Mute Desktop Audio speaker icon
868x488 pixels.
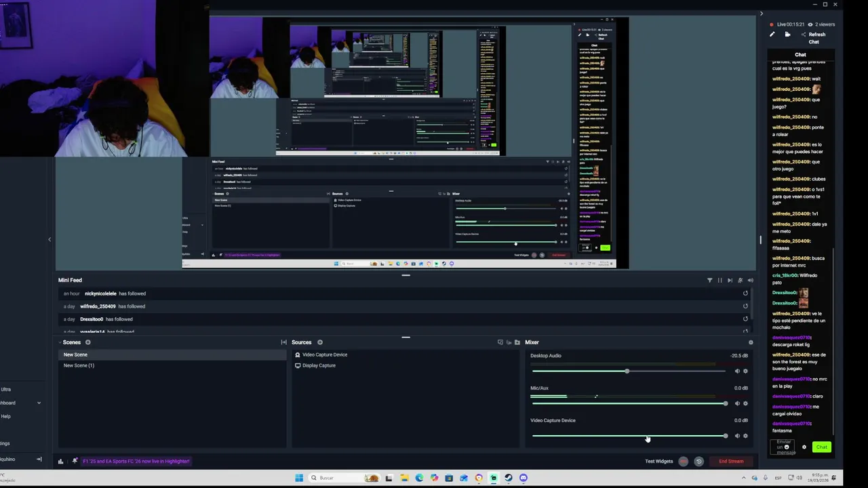(737, 371)
